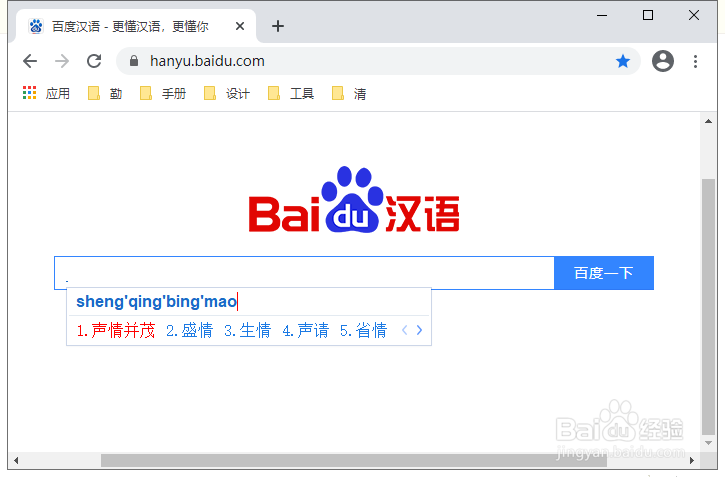Minimize the browser window
This screenshot has height=477, width=725.
[x=602, y=15]
